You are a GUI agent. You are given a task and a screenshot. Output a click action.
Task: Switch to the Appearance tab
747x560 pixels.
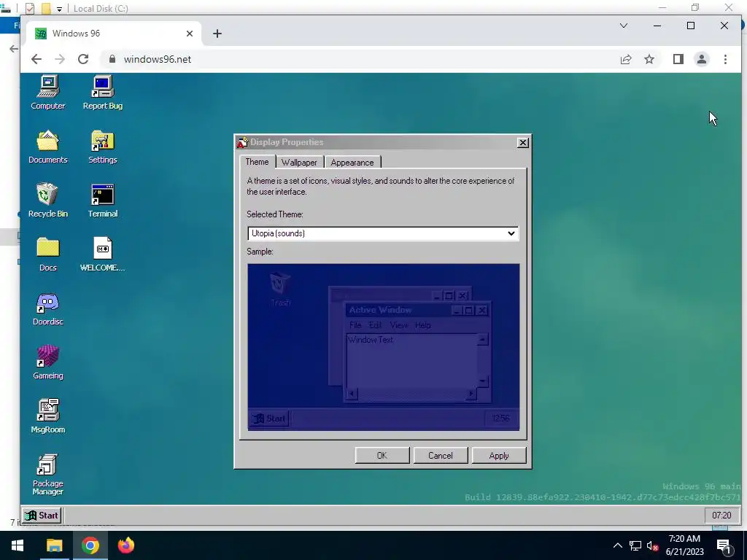(352, 163)
